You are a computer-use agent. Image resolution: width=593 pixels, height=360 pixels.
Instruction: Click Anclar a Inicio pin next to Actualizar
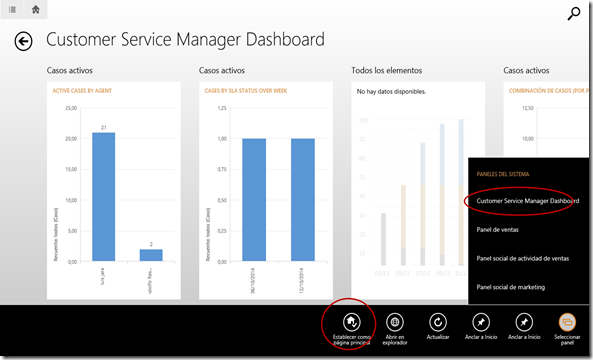click(481, 322)
